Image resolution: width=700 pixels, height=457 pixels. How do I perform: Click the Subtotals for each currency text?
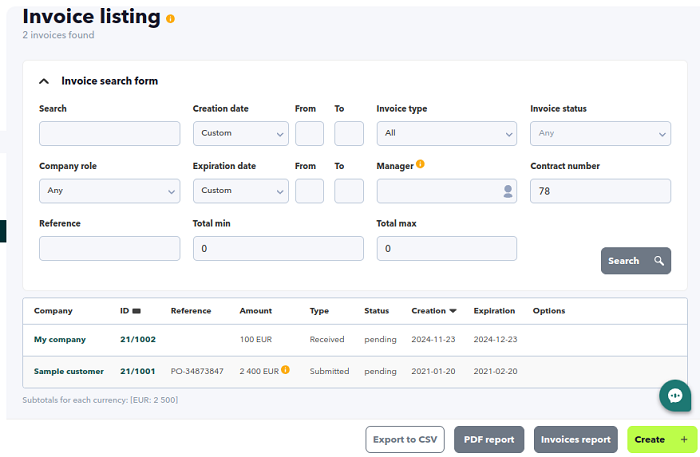point(100,400)
